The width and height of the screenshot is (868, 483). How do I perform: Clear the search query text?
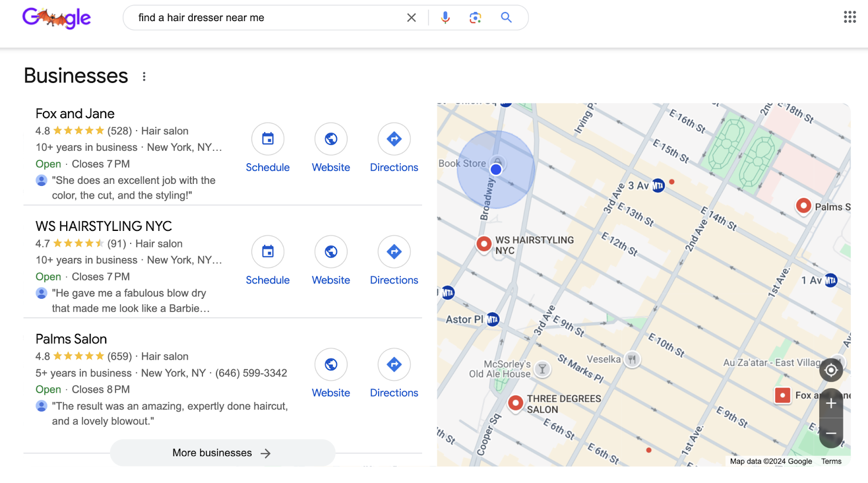[411, 18]
